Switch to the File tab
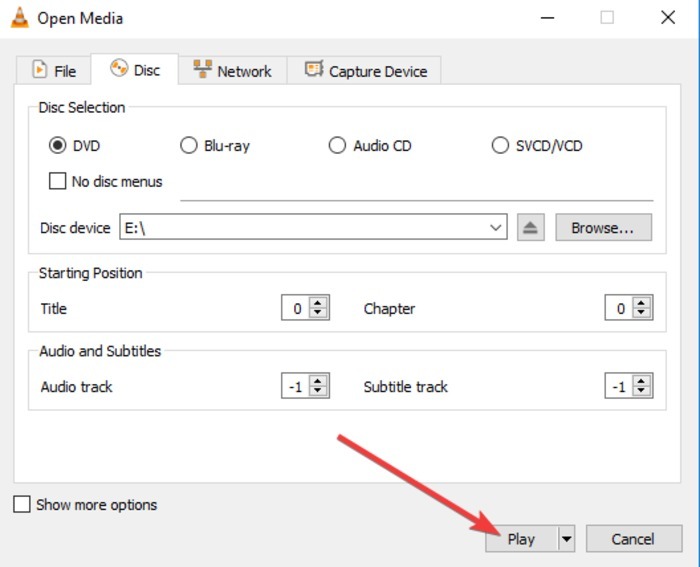Image resolution: width=700 pixels, height=567 pixels. coord(54,71)
